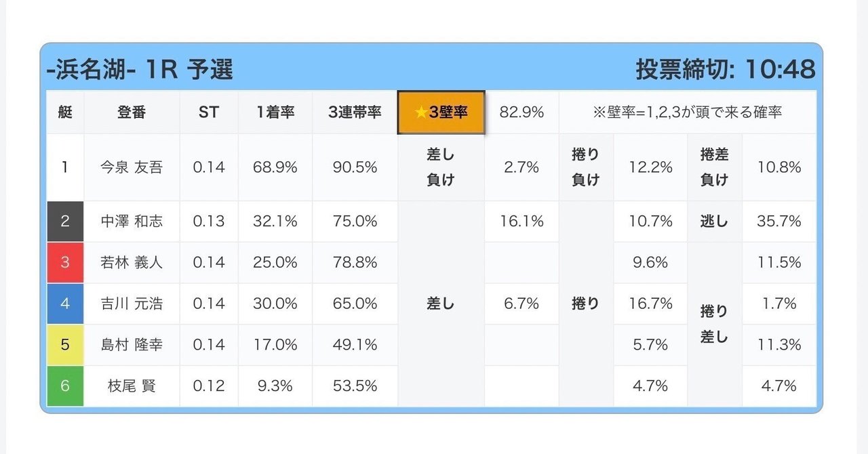
Task: Click the 3連帯率 column header
Action: click(x=355, y=112)
